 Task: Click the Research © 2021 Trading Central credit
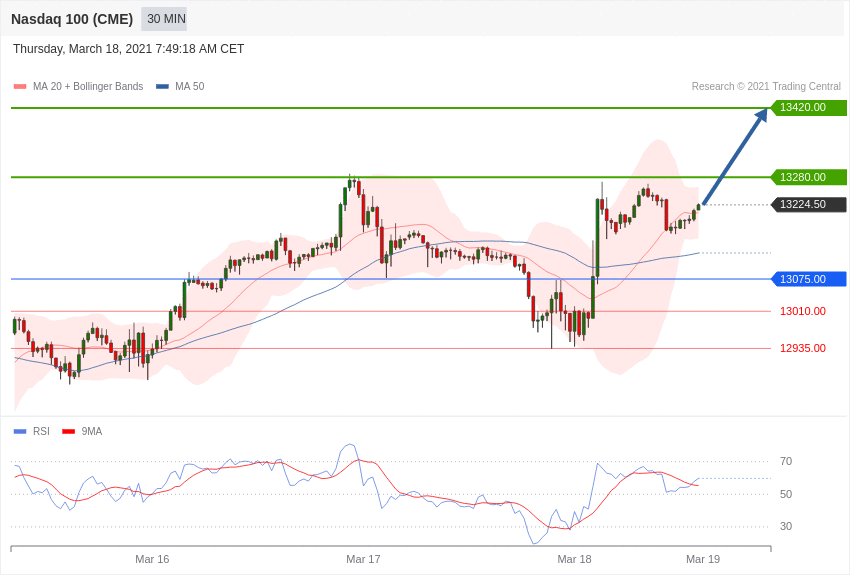(766, 86)
